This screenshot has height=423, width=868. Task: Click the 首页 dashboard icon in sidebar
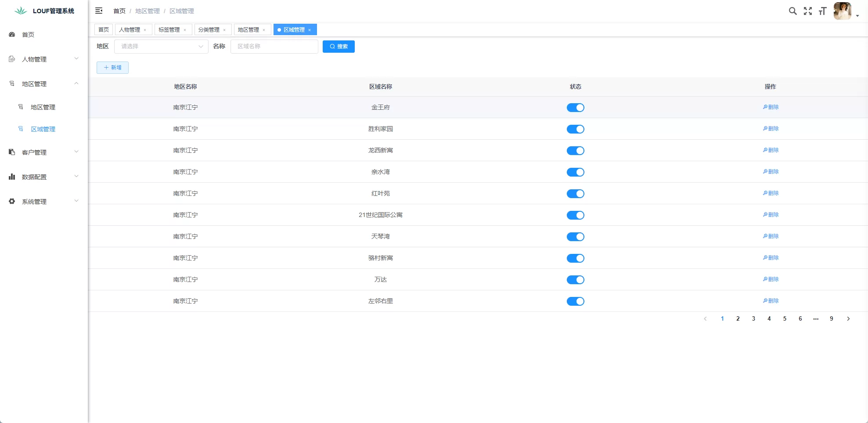12,34
